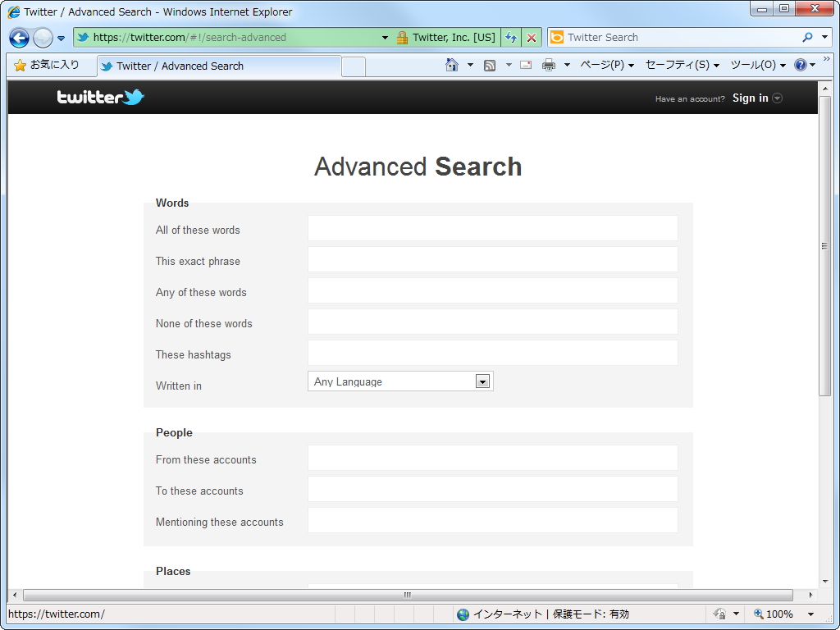Expand the address bar history dropdown
Screen dimensions: 840x630
pyautogui.click(x=384, y=37)
